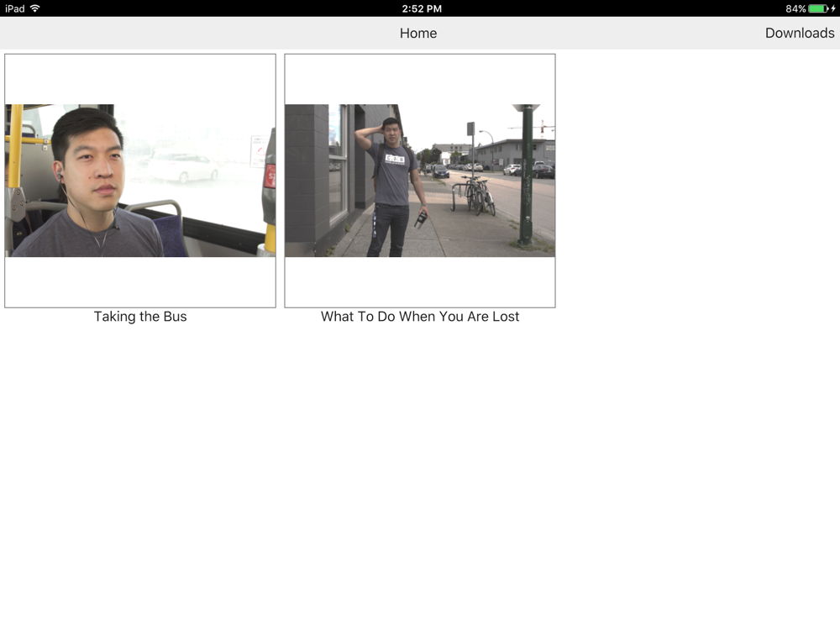Tap the Home title in the navigation bar
Screen dimensions: 840x630
pyautogui.click(x=418, y=34)
